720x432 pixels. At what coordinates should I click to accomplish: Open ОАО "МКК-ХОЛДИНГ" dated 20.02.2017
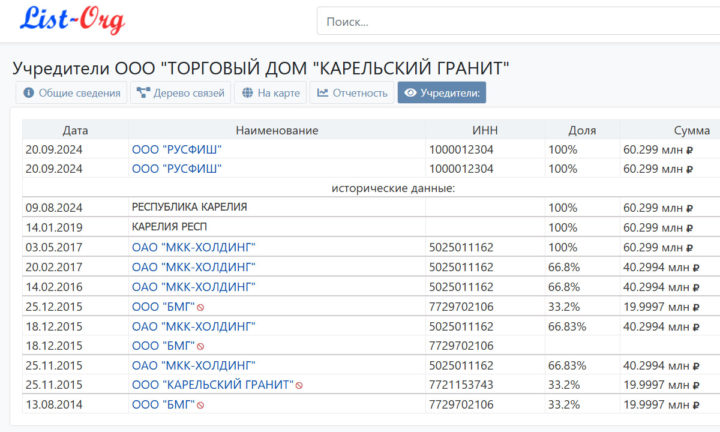pos(193,267)
